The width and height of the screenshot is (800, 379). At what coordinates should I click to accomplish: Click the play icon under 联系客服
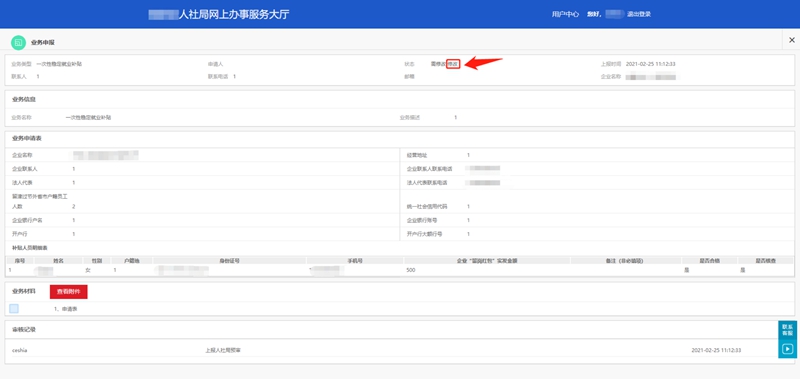787,349
